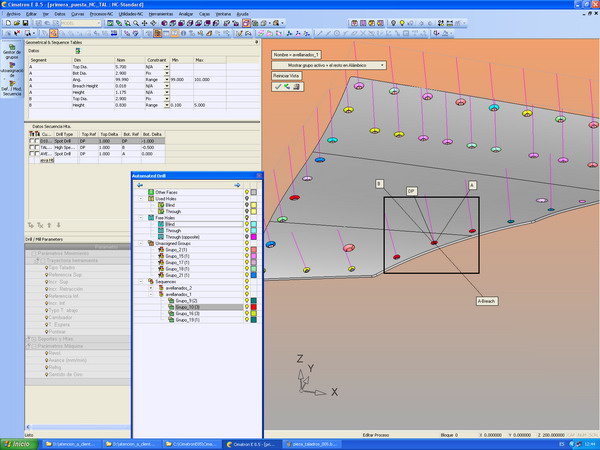Click the forward arrow in Automated Drill
This screenshot has height=450, width=600.
237,184
